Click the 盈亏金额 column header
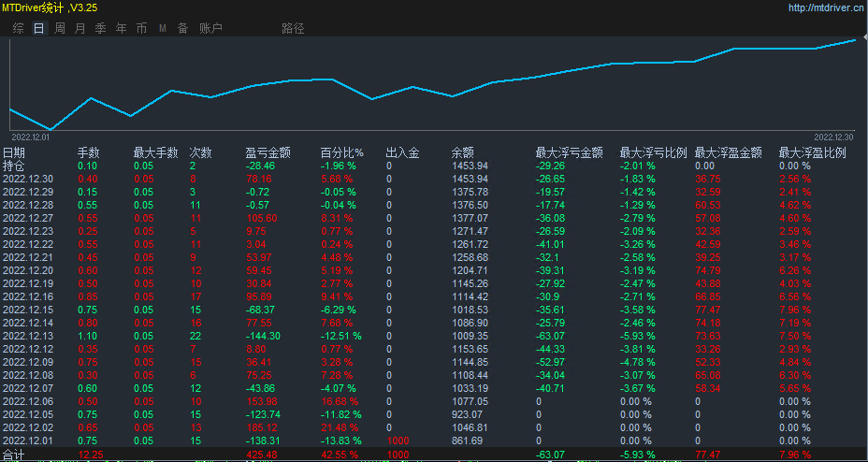This screenshot has height=462, width=868. click(268, 153)
